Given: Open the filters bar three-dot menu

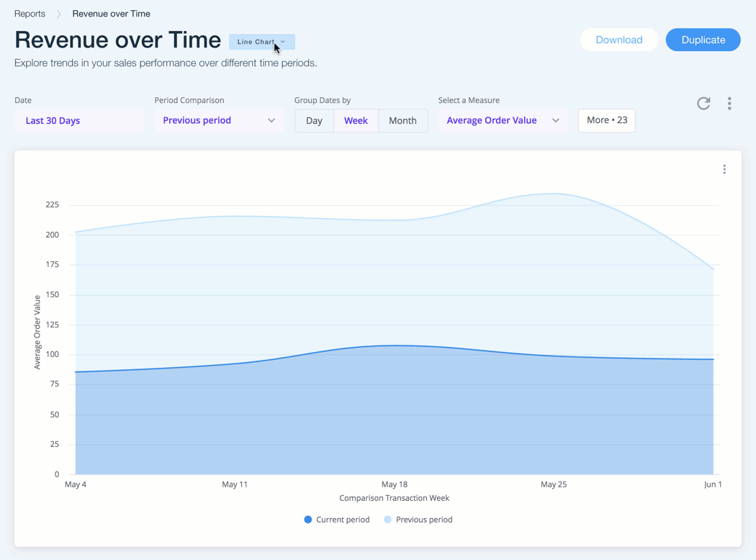Looking at the screenshot, I should coord(729,103).
